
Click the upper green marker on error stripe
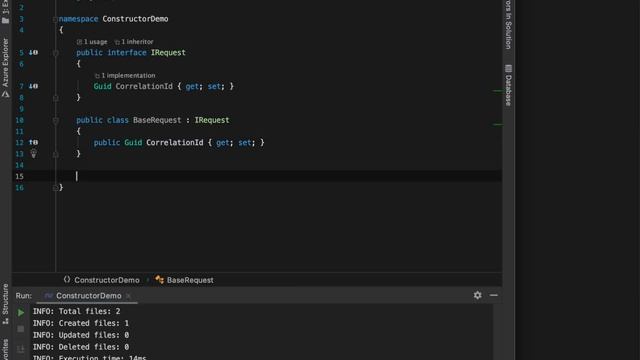[x=498, y=91]
